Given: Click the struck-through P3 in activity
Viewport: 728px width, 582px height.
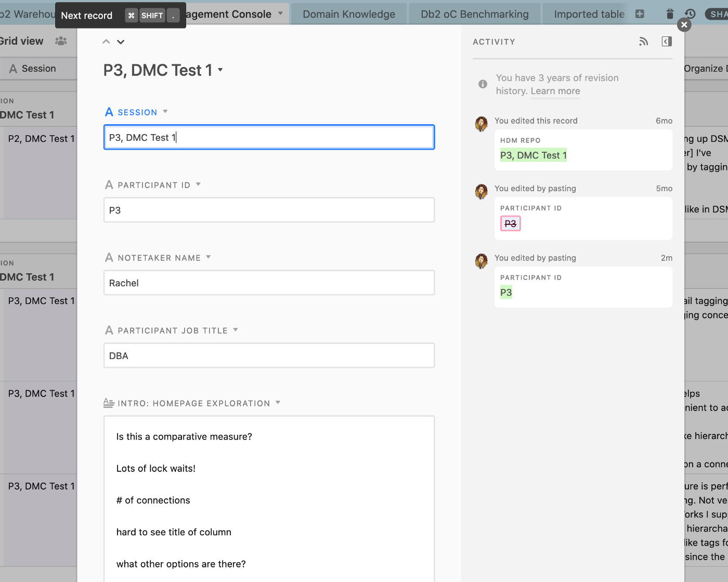Looking at the screenshot, I should click(511, 223).
